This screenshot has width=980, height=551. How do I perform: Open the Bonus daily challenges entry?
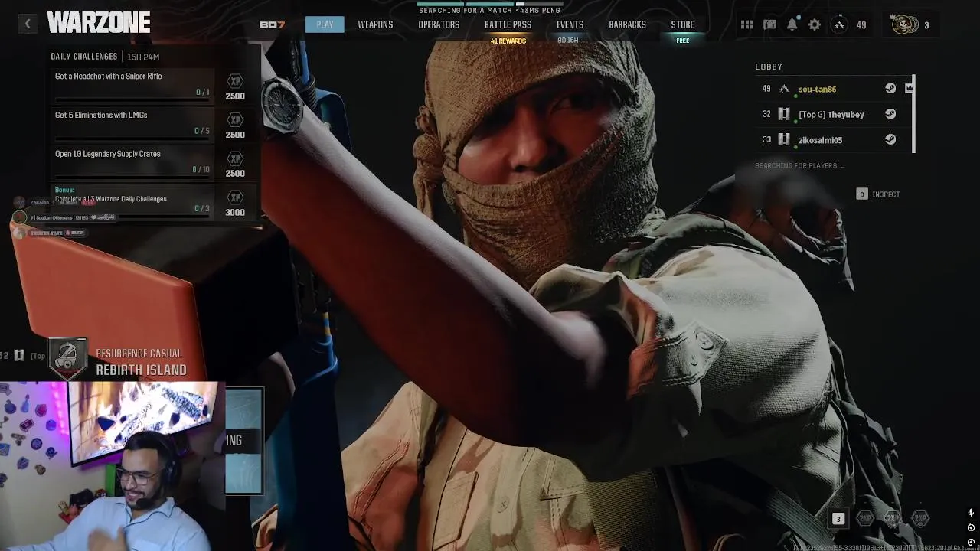132,202
